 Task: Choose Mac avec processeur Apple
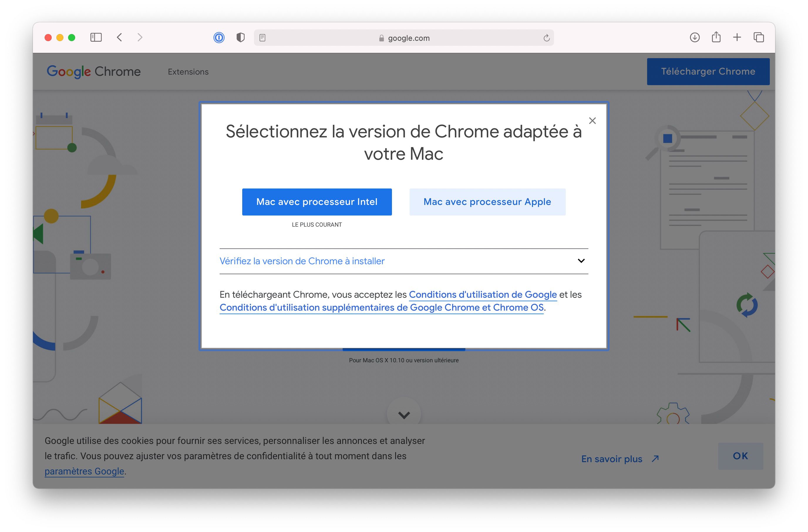487,202
